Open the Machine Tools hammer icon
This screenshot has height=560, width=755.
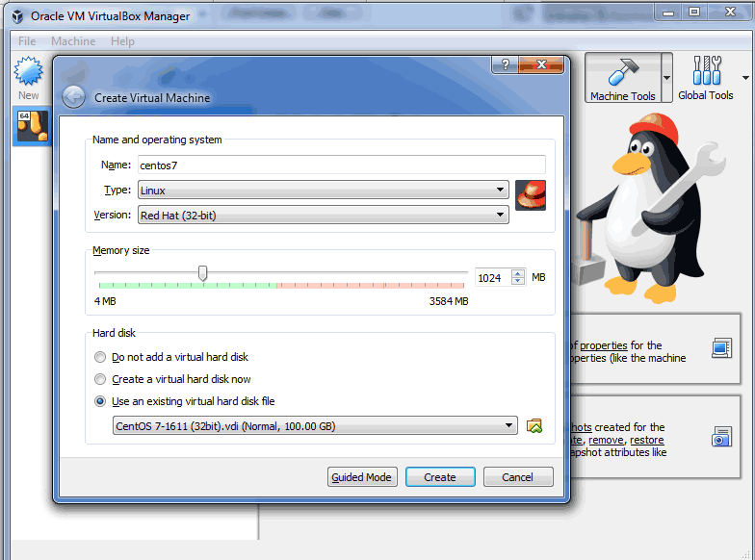623,71
